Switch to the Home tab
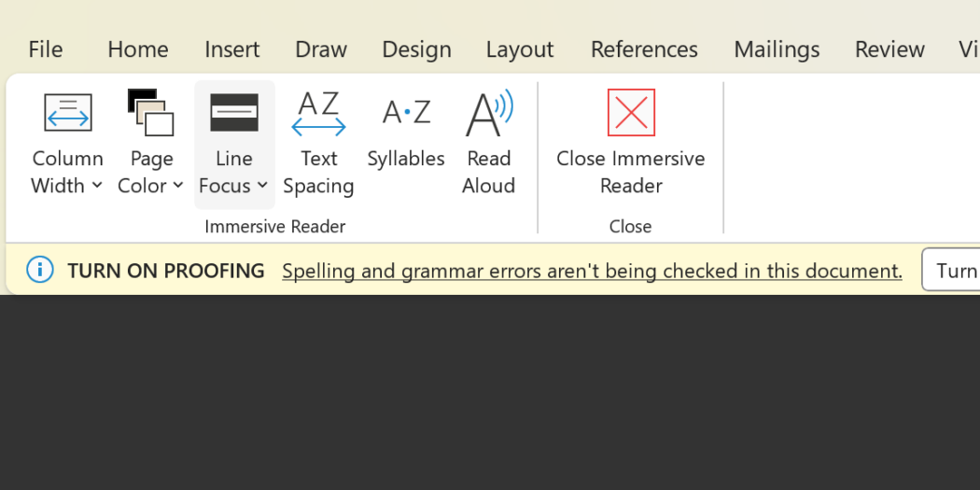The width and height of the screenshot is (980, 490). click(x=138, y=49)
